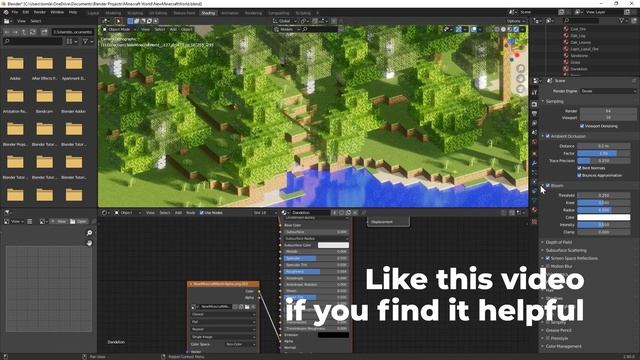The width and height of the screenshot is (640, 360).
Task: Open Global transform orientation dropdown
Action: click(285, 21)
